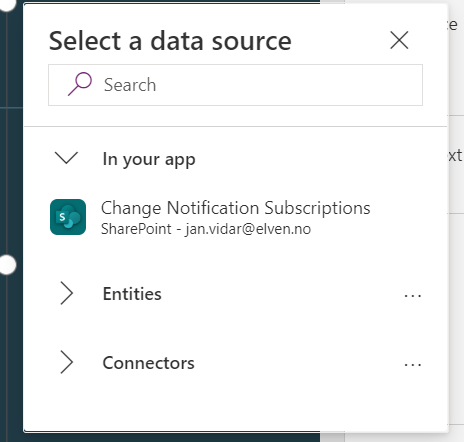464x442 pixels.
Task: Collapse the In your app section chevron
Action: point(66,158)
